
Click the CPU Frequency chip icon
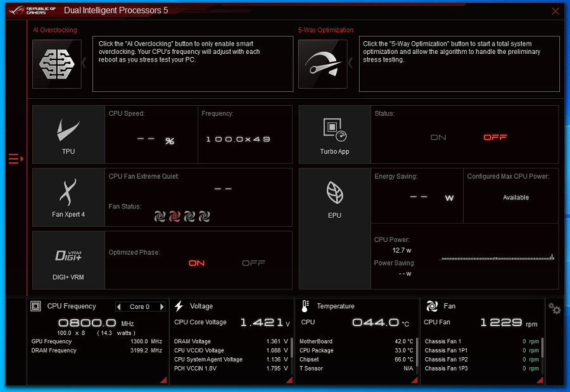click(35, 306)
